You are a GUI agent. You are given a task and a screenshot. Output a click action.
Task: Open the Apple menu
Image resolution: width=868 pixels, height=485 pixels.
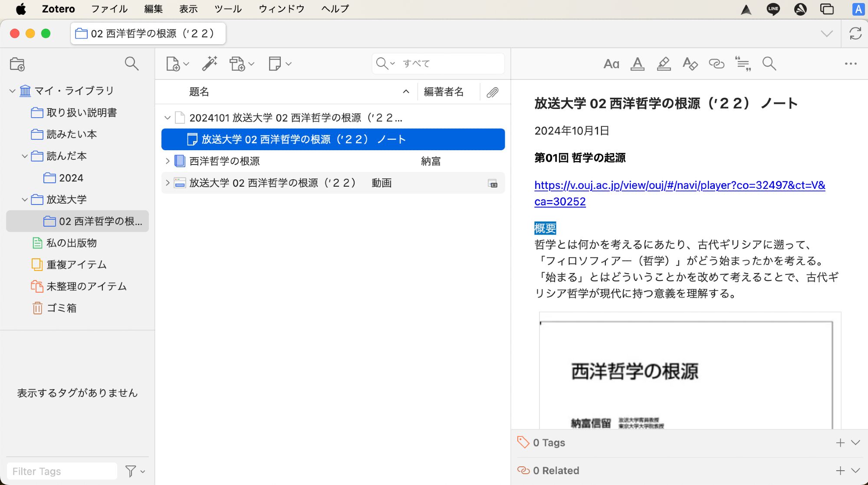tap(21, 9)
